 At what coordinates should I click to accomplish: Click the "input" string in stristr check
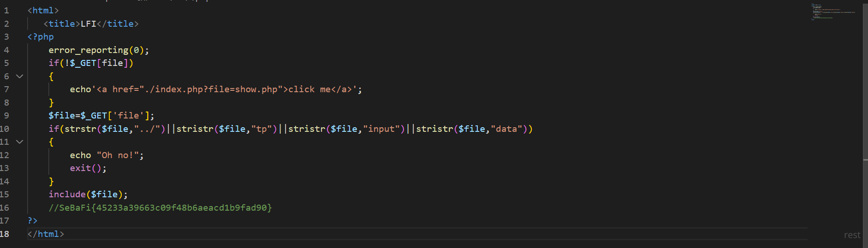[x=381, y=129]
